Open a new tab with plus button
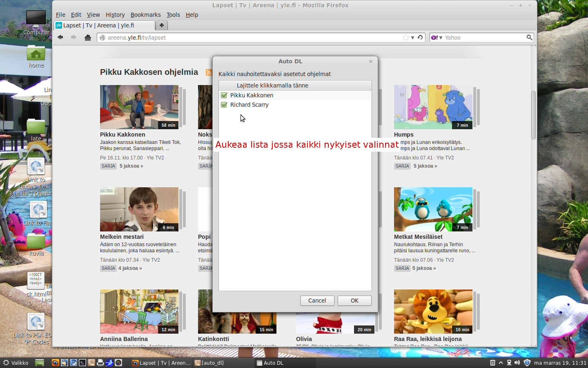 [162, 25]
